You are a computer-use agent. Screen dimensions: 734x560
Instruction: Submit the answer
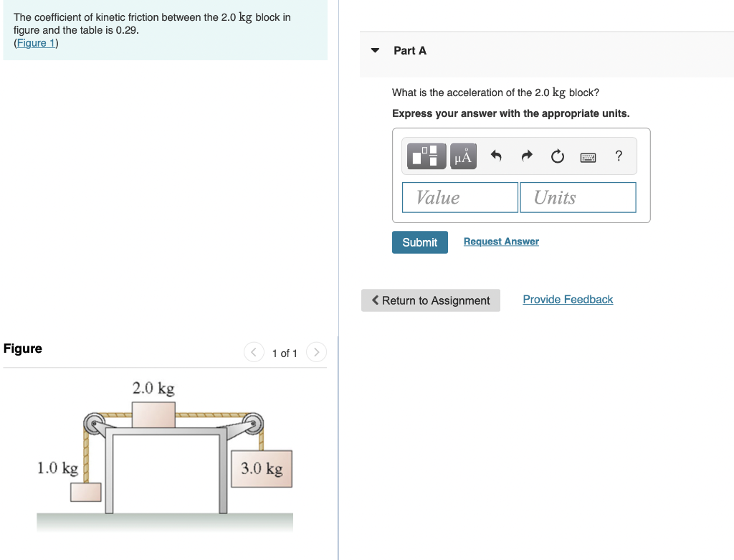[x=419, y=242]
